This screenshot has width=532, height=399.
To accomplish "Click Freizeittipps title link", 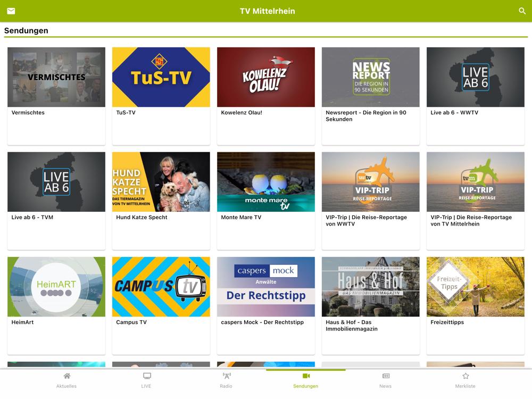I will click(x=447, y=322).
